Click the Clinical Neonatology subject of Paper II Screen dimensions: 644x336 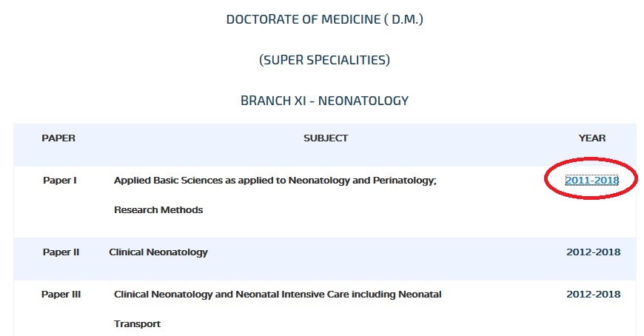tap(158, 252)
